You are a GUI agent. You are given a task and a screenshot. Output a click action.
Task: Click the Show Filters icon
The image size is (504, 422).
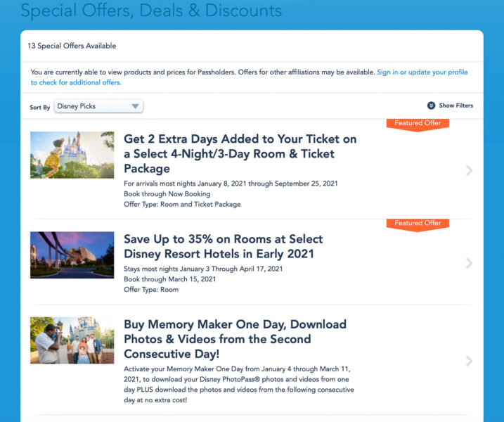tap(431, 105)
